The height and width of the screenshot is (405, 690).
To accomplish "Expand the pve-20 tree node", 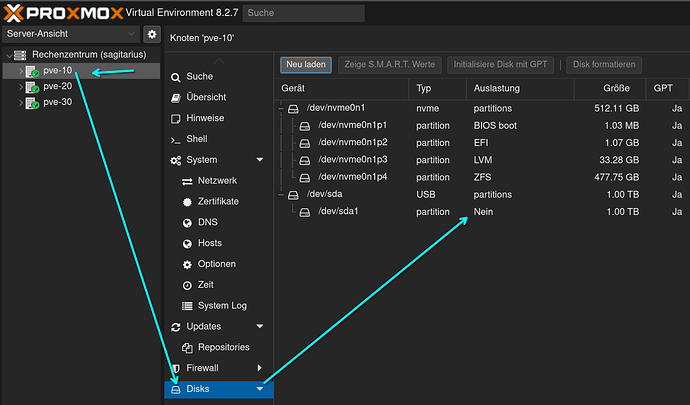I will coord(20,87).
